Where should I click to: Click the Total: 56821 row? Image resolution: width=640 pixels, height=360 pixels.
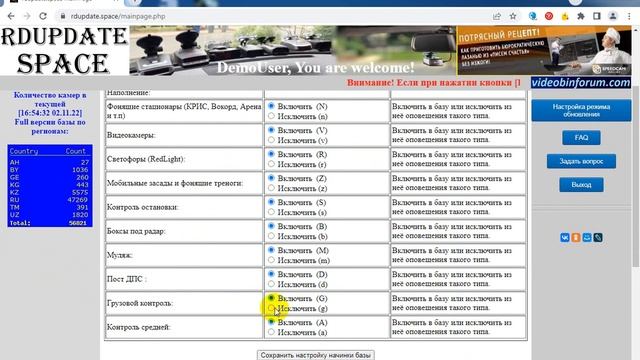49,223
